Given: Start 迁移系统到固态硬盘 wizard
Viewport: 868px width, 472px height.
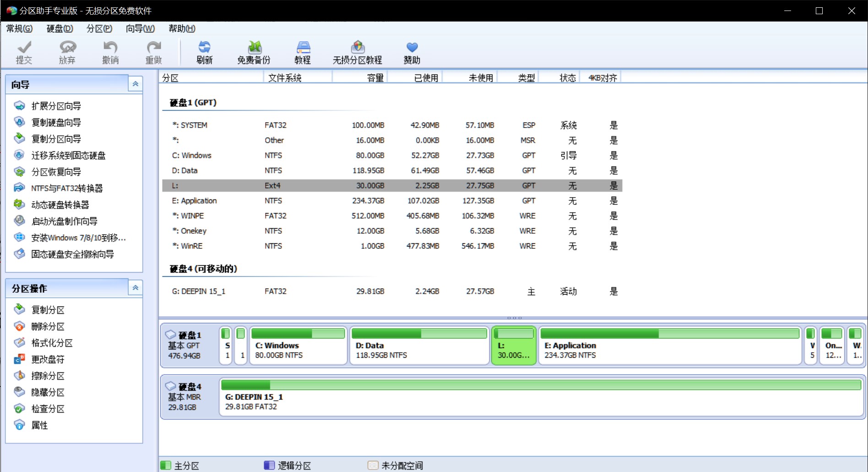Looking at the screenshot, I should [60, 156].
